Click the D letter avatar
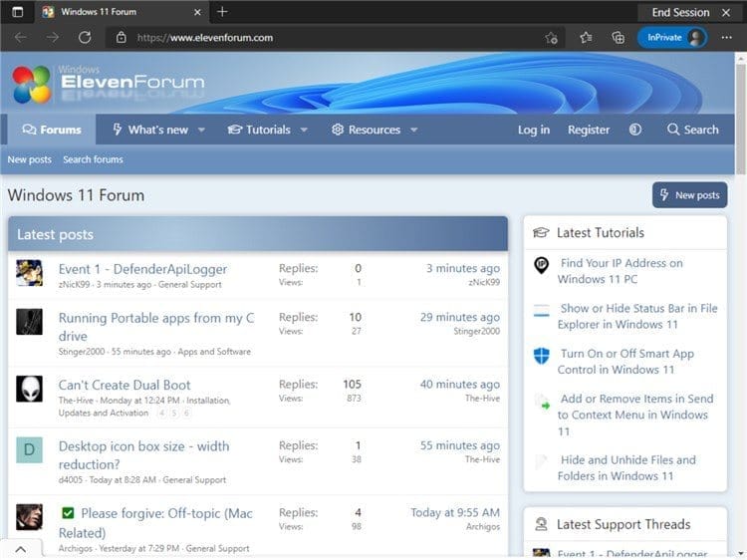The height and width of the screenshot is (560, 747). (29, 450)
